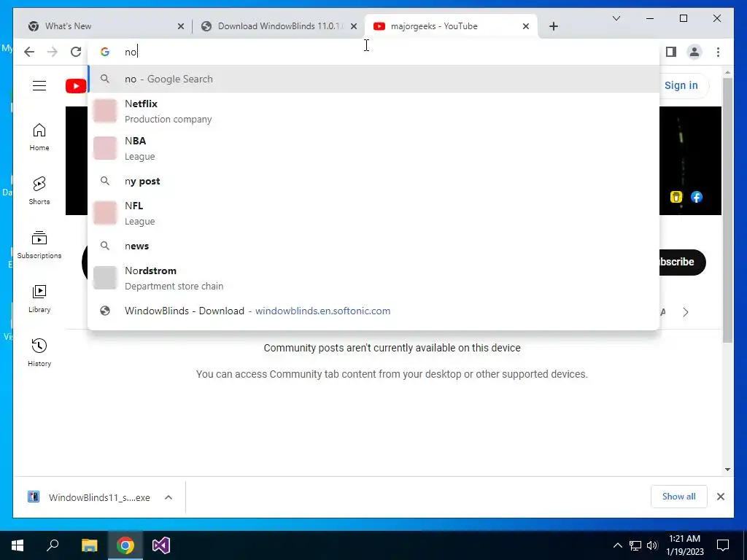Open the taskbar volume control
This screenshot has width=747, height=560.
click(x=651, y=545)
